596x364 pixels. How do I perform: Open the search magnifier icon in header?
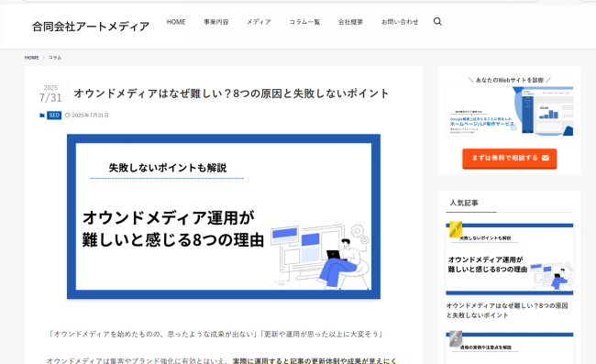point(437,22)
